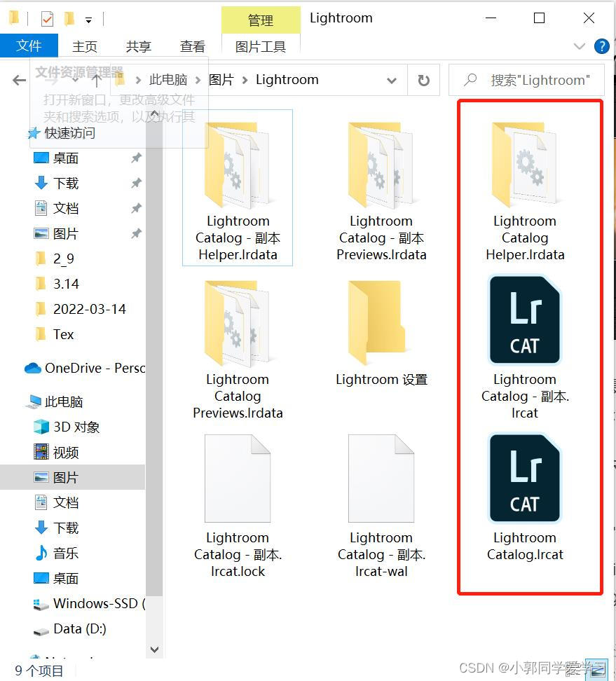Click the properties checkmark quick access icon
This screenshot has height=681, width=616.
tap(47, 19)
